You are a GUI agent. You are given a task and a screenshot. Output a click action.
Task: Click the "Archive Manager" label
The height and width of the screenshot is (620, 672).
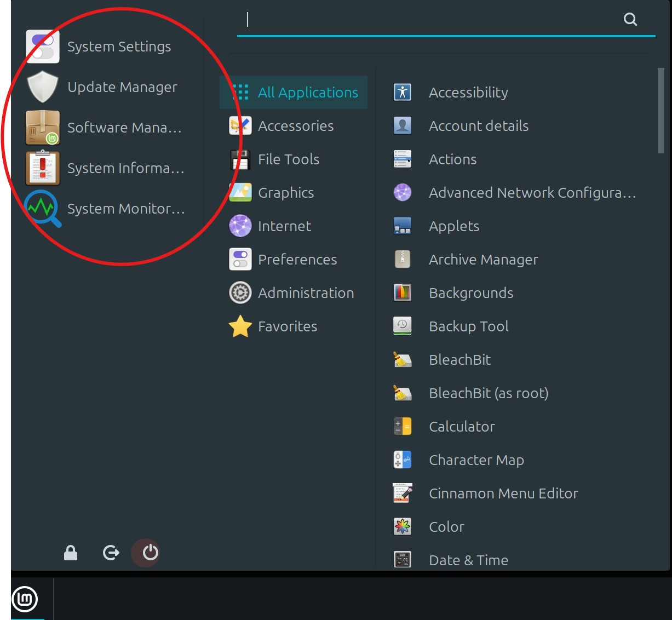(484, 260)
